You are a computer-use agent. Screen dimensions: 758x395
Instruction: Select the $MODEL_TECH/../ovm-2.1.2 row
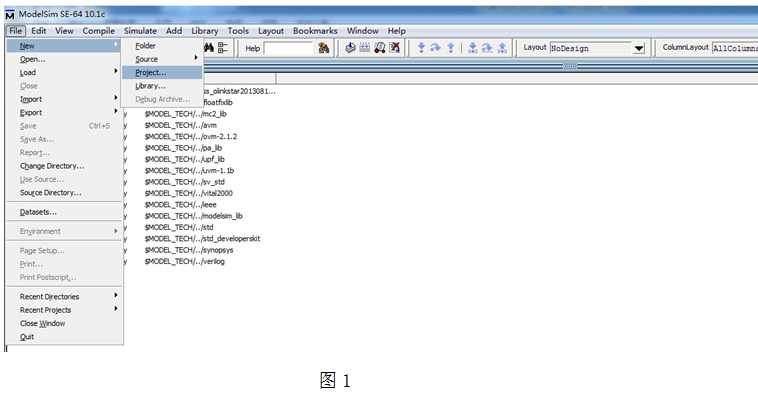point(191,137)
